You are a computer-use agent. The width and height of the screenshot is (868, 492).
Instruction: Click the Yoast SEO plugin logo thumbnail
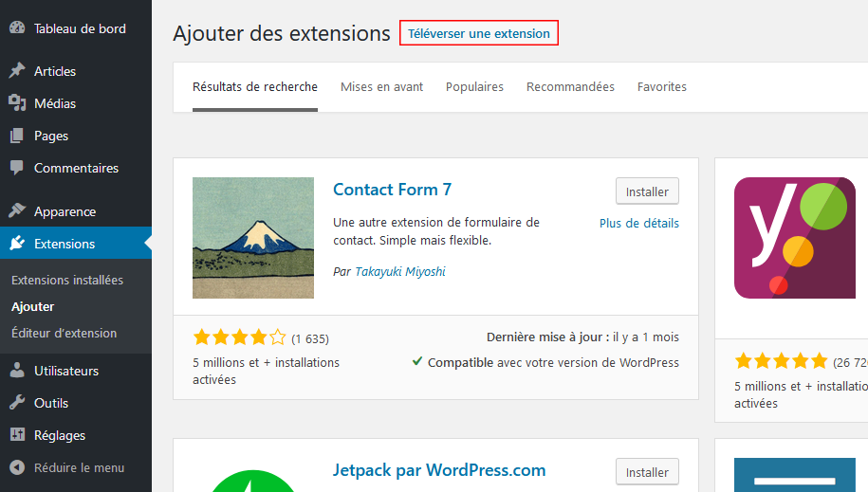(x=794, y=238)
